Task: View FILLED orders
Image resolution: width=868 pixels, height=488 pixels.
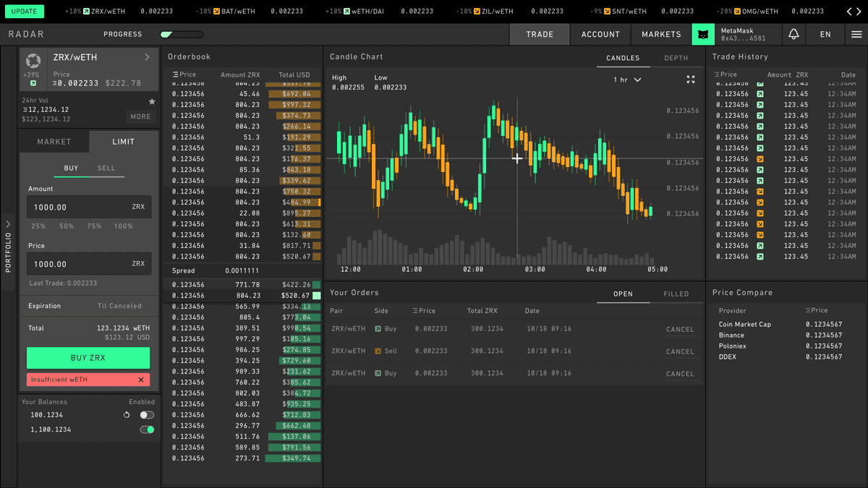Action: [x=676, y=294]
